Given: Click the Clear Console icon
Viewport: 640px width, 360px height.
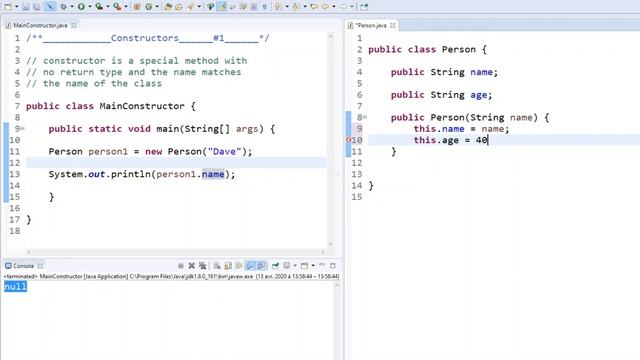Looking at the screenshot, I should pos(217,266).
